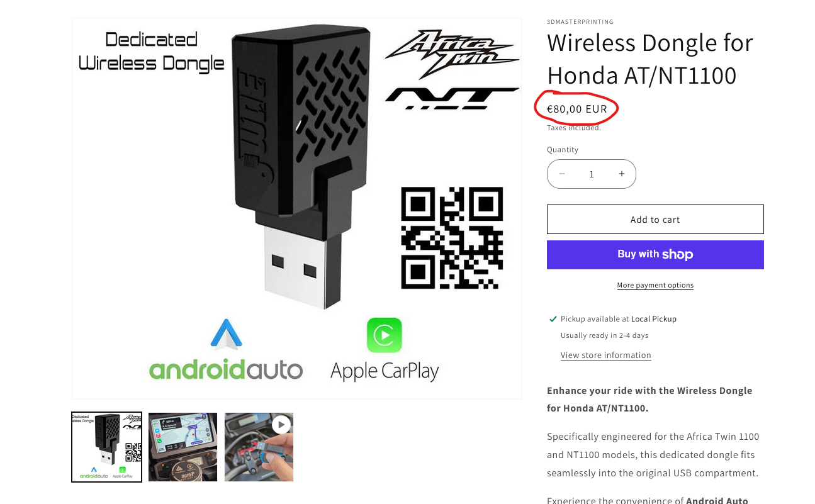Click the QR code in product image

452,238
